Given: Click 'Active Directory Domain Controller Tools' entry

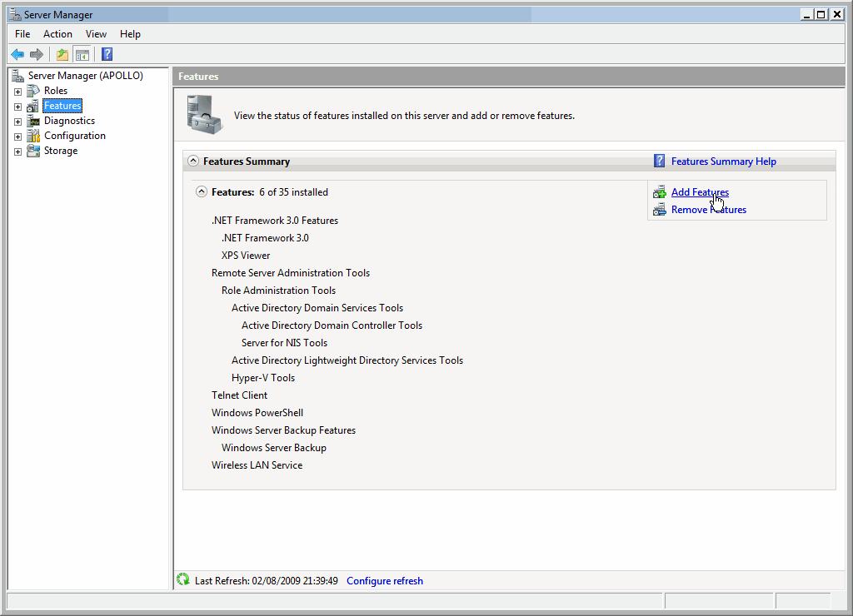Looking at the screenshot, I should point(332,325).
